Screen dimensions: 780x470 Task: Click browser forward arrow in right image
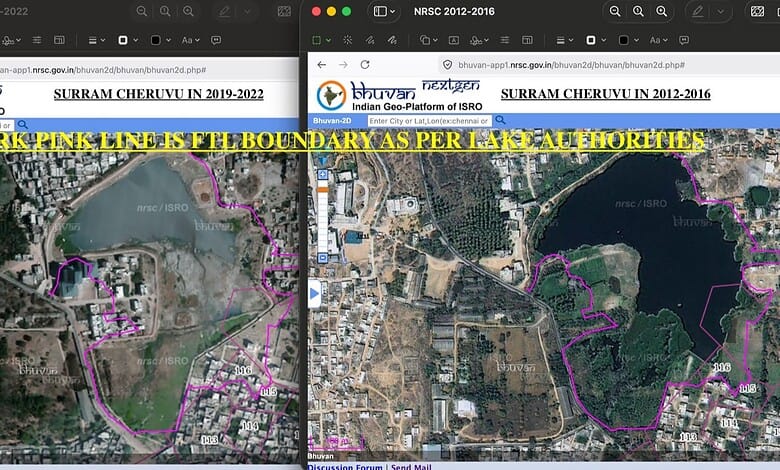(343, 65)
